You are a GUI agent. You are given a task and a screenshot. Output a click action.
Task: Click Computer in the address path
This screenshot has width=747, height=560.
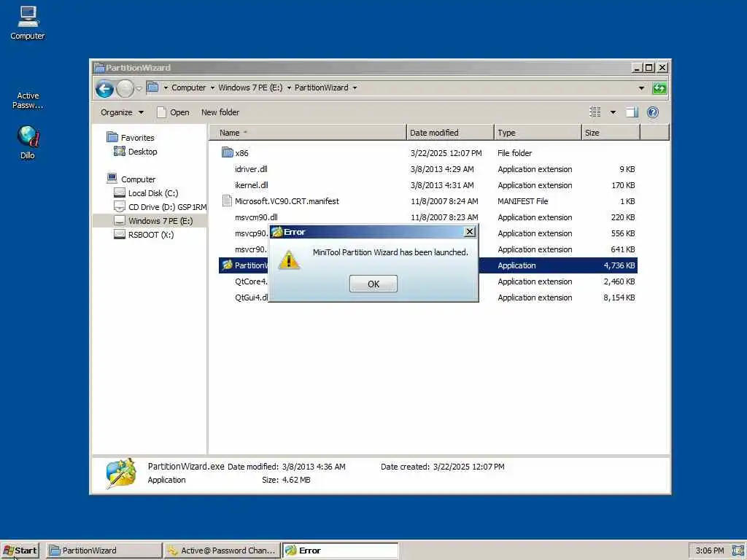(189, 87)
